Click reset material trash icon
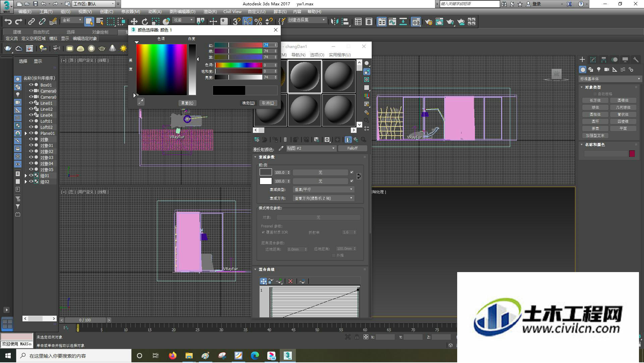This screenshot has width=644, height=363. (x=285, y=140)
